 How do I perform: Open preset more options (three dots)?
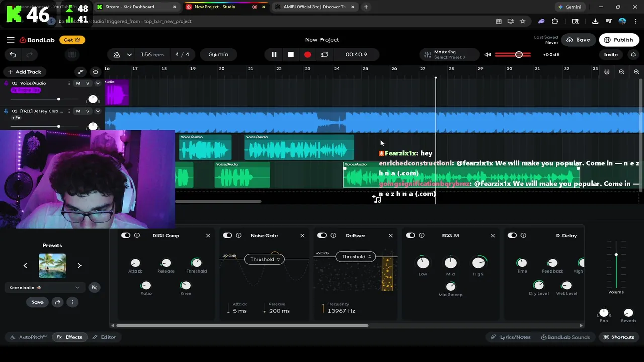(72, 302)
